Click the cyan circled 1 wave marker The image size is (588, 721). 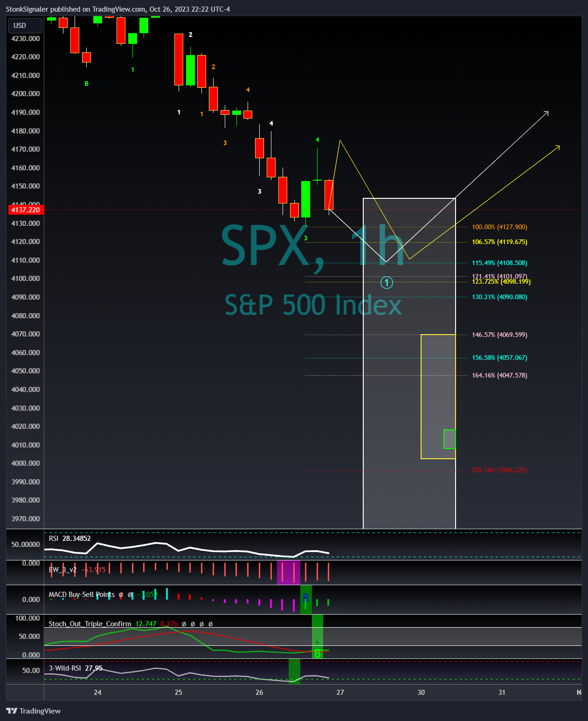coord(387,282)
